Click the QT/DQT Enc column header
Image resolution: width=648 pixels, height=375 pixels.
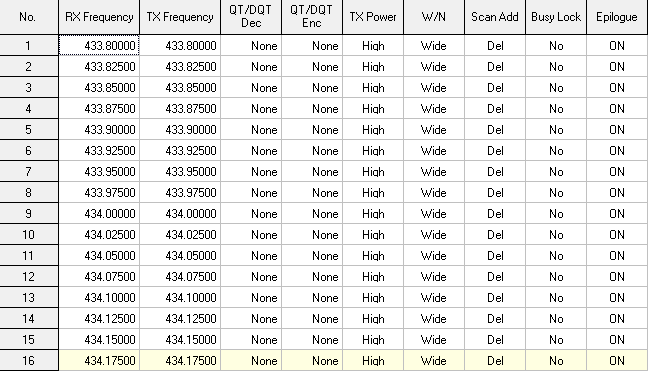coord(312,17)
